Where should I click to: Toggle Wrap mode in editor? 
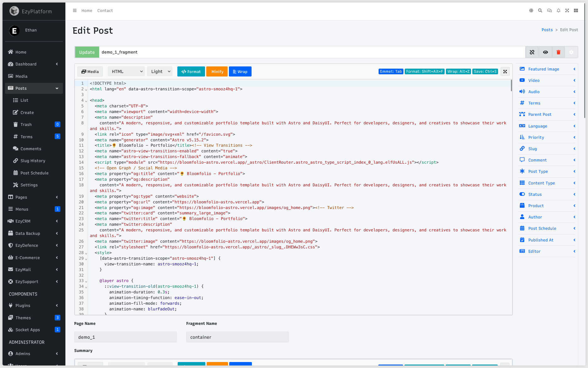(240, 72)
